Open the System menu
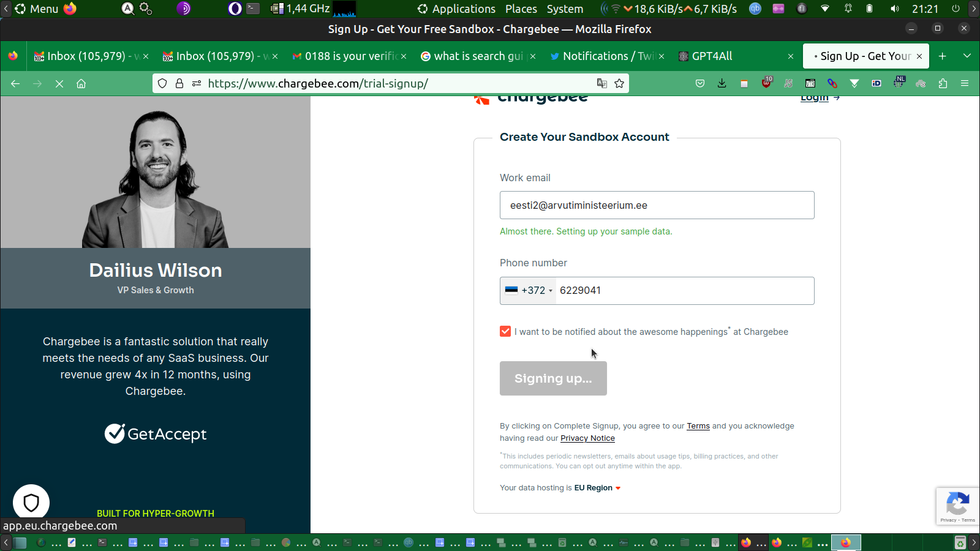980x551 pixels. (x=565, y=9)
